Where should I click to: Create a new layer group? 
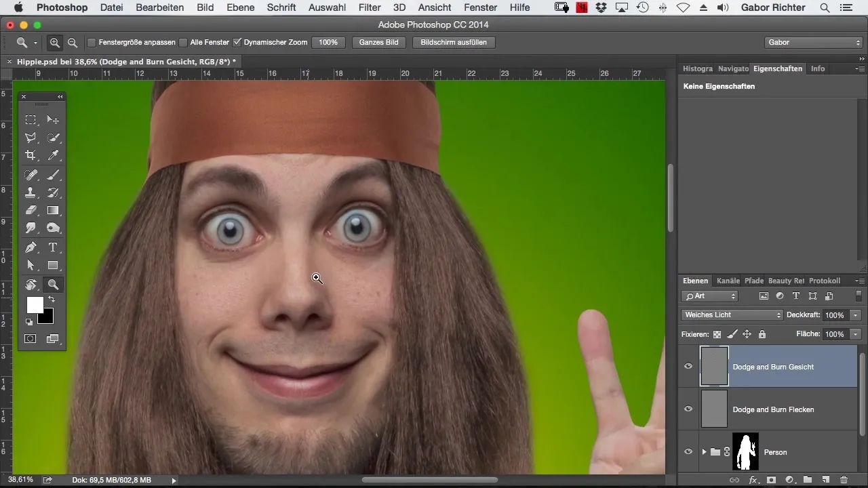[808, 480]
